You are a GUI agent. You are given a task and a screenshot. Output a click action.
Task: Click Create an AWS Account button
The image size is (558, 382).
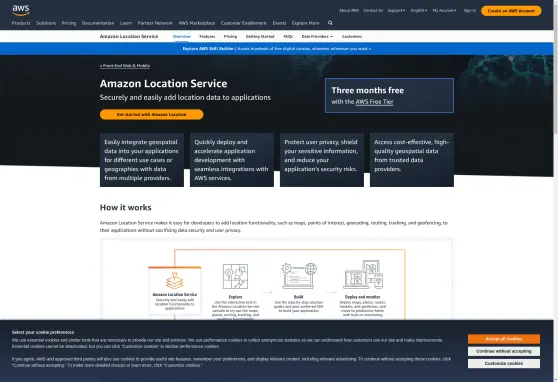511,11
